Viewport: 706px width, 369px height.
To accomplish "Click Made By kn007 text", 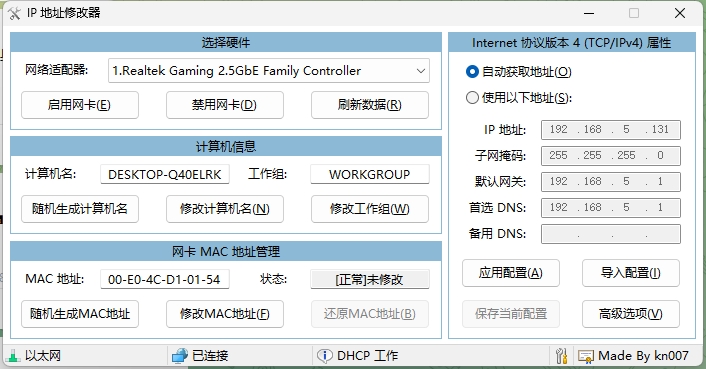I will click(643, 356).
